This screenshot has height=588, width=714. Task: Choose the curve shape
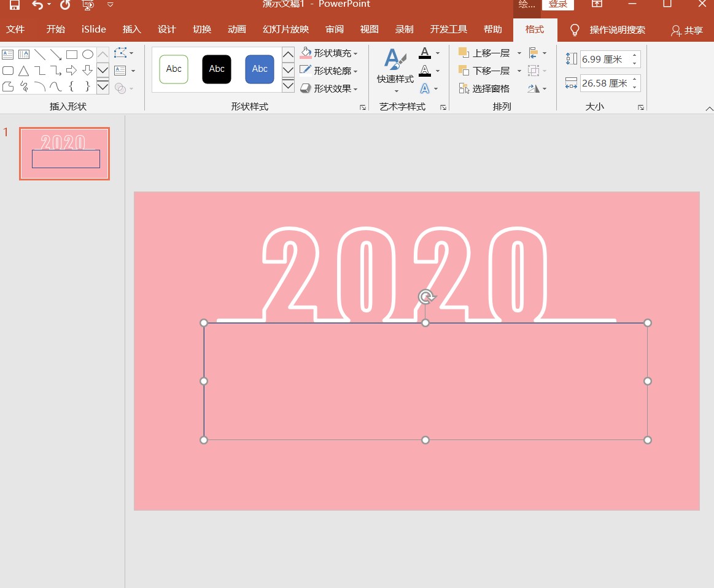(x=56, y=87)
